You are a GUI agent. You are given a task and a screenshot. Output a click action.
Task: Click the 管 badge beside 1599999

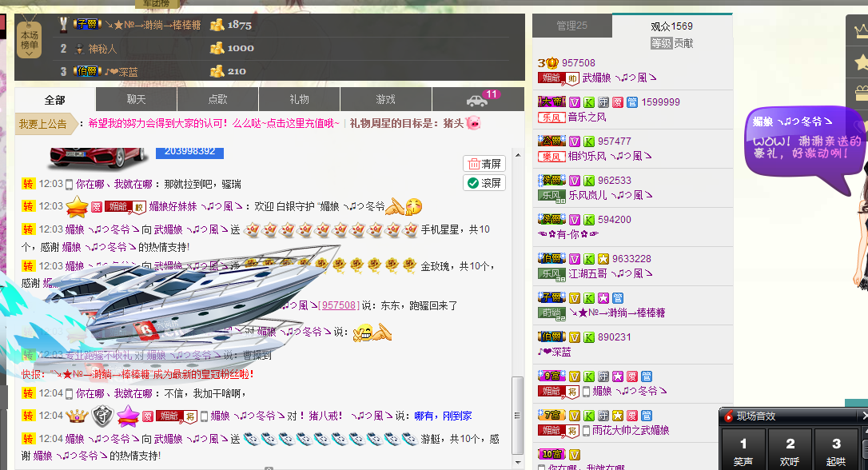pos(632,102)
